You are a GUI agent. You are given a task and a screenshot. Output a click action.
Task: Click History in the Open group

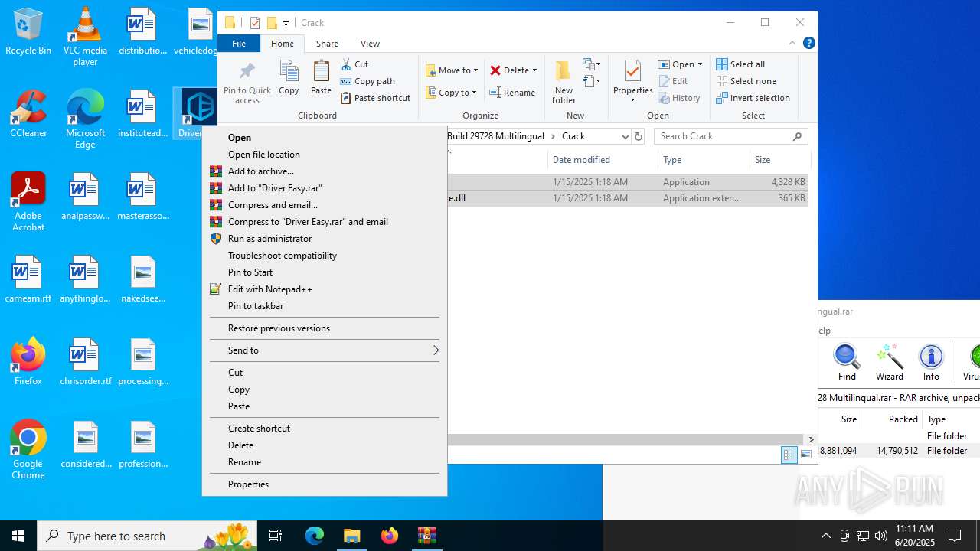coord(679,98)
